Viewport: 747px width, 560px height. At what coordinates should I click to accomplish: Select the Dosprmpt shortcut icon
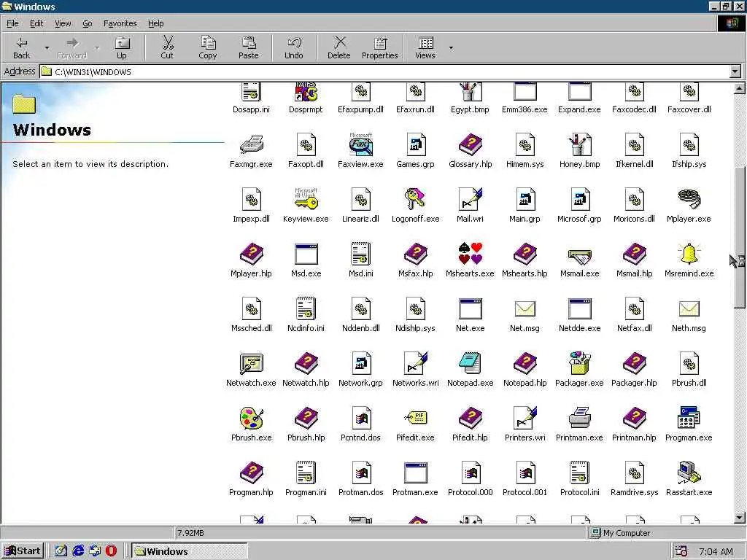pos(306,91)
